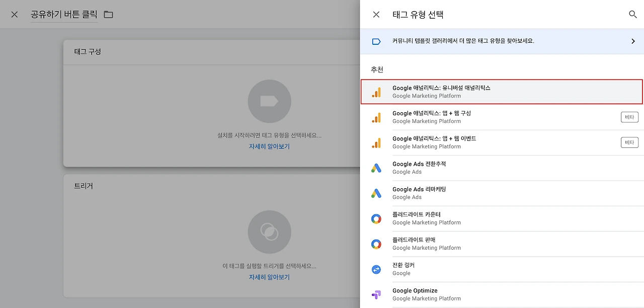
Task: Click the Google Ads 전환추적 logo icon
Action: click(376, 168)
